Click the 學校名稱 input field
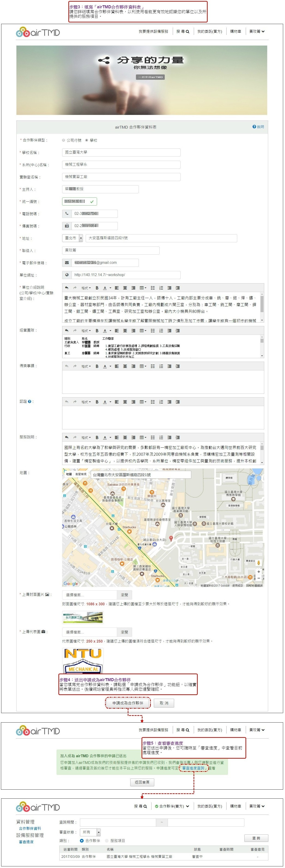 [x=121, y=152]
